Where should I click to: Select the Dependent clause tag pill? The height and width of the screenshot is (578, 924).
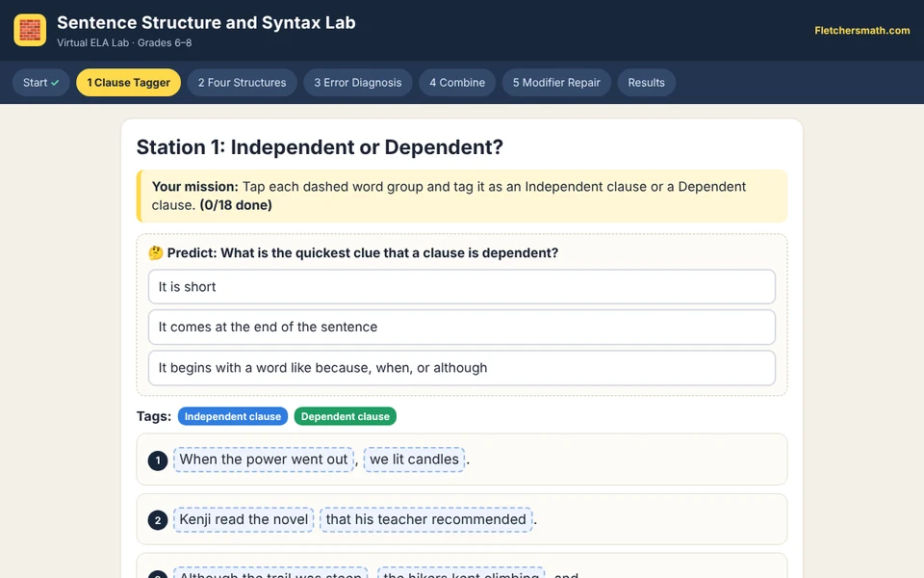click(346, 416)
